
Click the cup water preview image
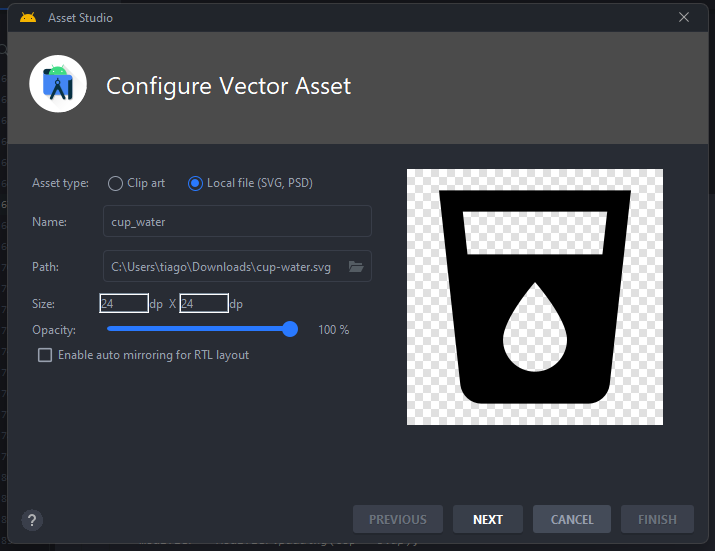click(534, 297)
